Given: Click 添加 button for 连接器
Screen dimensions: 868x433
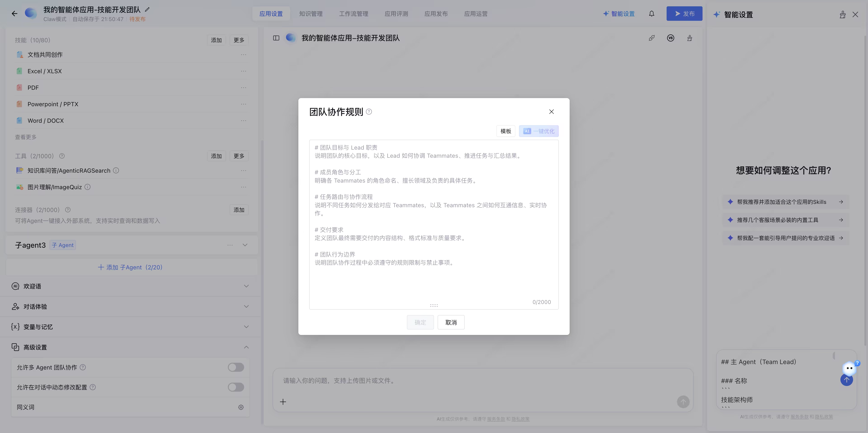Looking at the screenshot, I should click(239, 210).
